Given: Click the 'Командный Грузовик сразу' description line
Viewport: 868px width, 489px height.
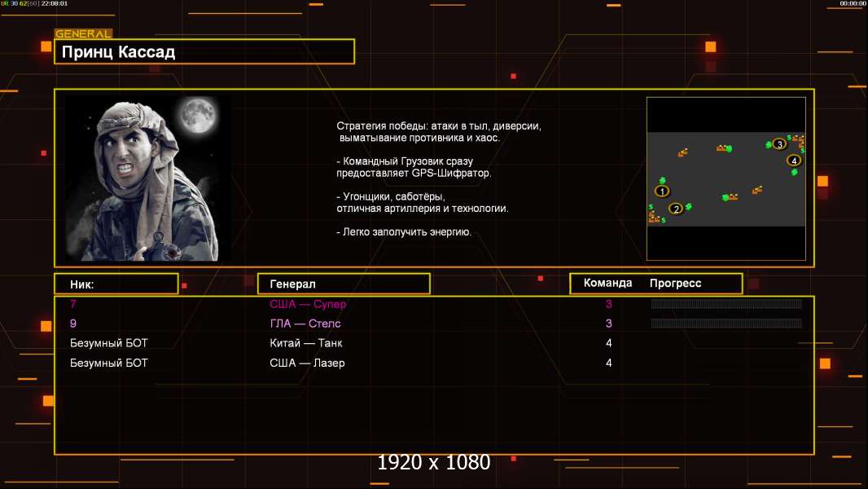Looking at the screenshot, I should (x=405, y=161).
